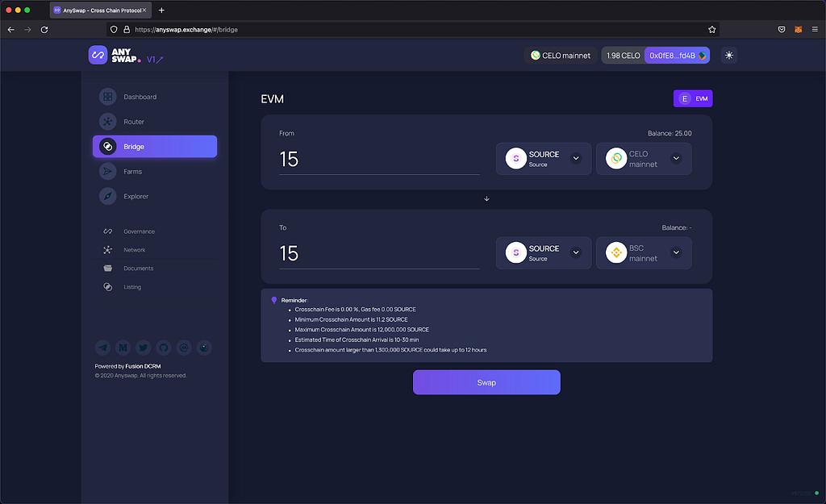Click the BSC chain icon in the To panel
This screenshot has height=504, width=826.
click(x=615, y=252)
